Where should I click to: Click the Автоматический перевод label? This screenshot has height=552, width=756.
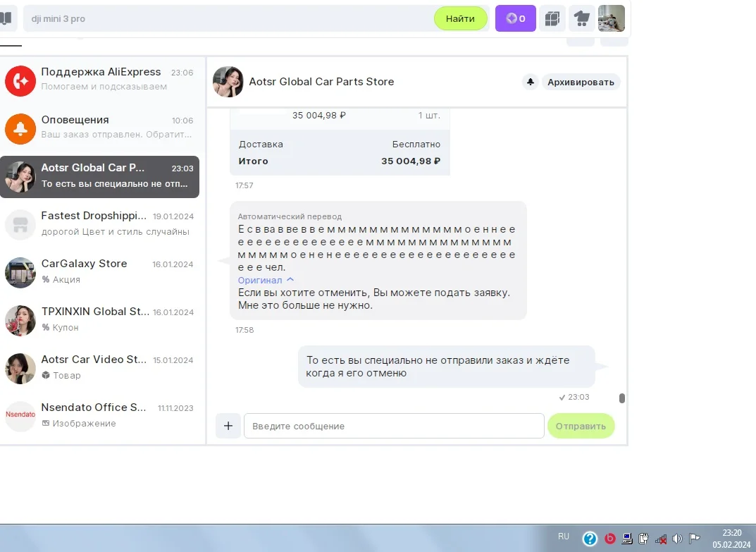coord(290,216)
